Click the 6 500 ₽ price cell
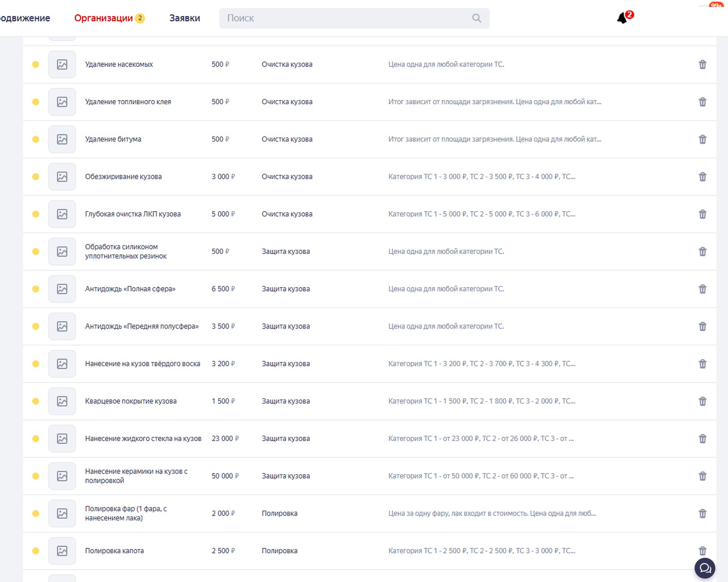The height and width of the screenshot is (582, 728). click(x=223, y=289)
